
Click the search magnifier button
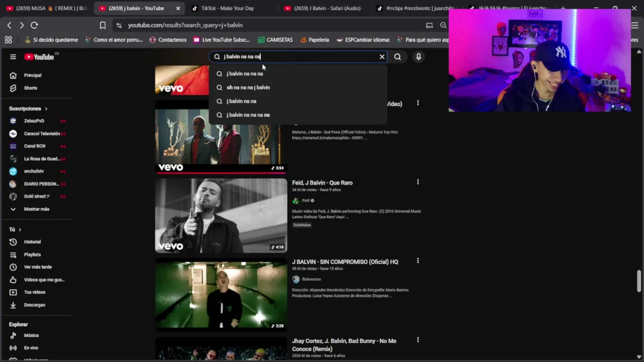click(x=397, y=57)
